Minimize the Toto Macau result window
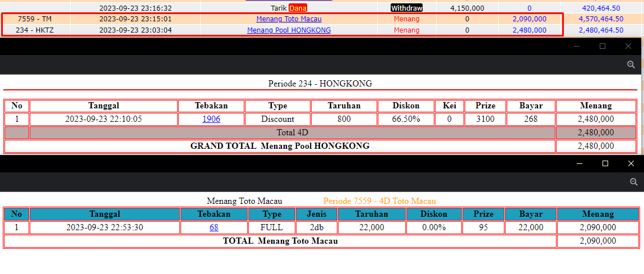 [580, 164]
